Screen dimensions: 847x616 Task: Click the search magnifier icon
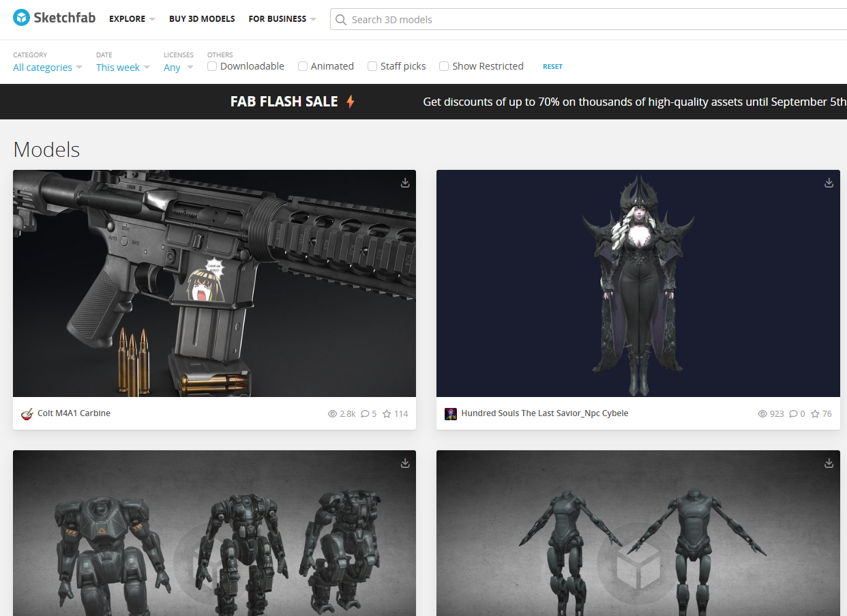click(341, 20)
